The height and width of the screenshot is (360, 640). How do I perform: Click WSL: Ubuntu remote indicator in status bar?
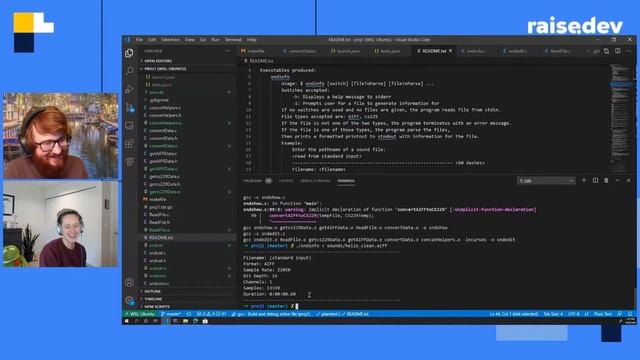(x=140, y=314)
